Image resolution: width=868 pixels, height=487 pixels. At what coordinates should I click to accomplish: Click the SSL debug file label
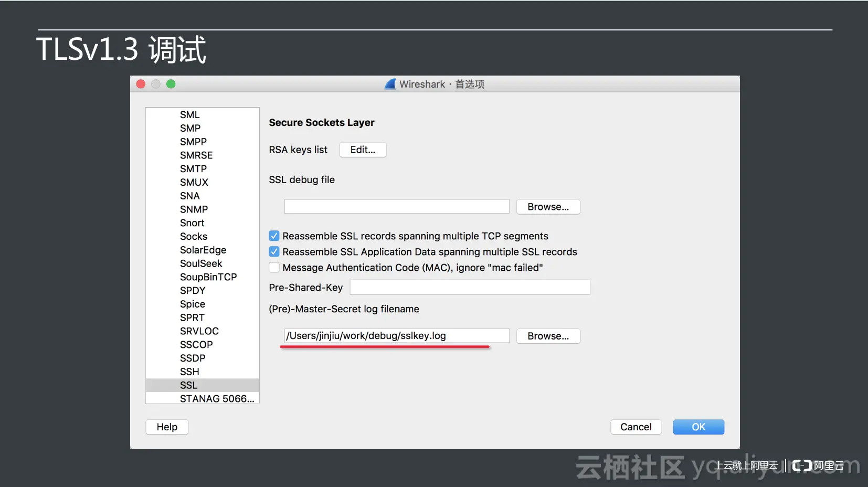pos(302,180)
